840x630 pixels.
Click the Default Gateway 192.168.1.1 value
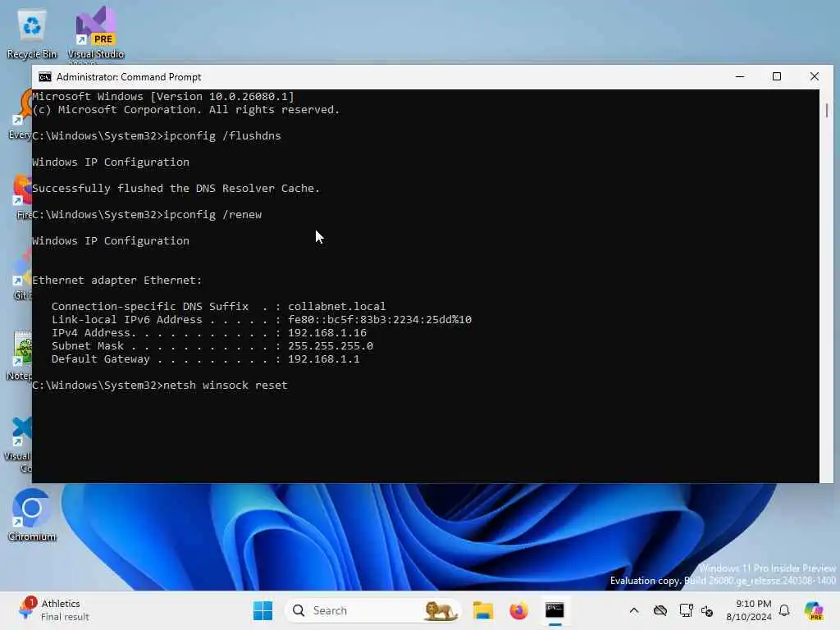click(324, 359)
